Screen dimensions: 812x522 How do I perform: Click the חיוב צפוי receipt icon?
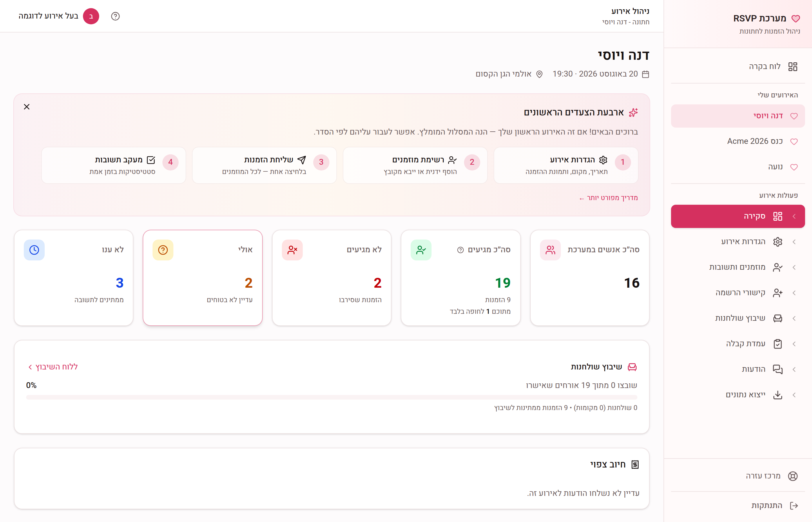(635, 464)
